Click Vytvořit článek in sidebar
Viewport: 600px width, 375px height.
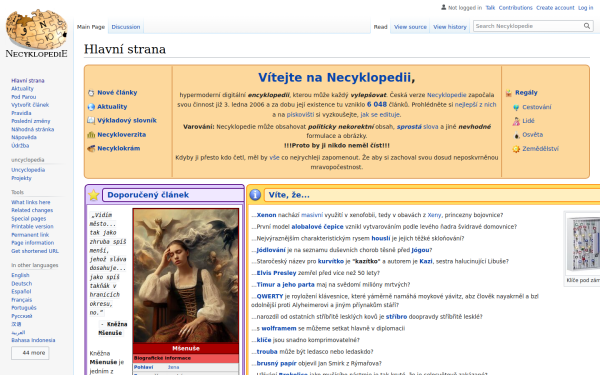click(x=30, y=105)
